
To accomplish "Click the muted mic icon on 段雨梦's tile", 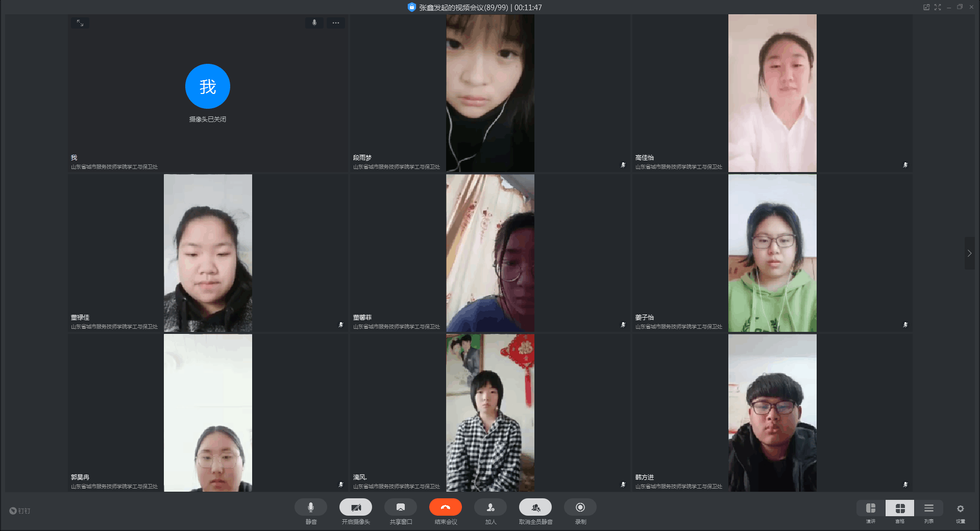I will [623, 165].
